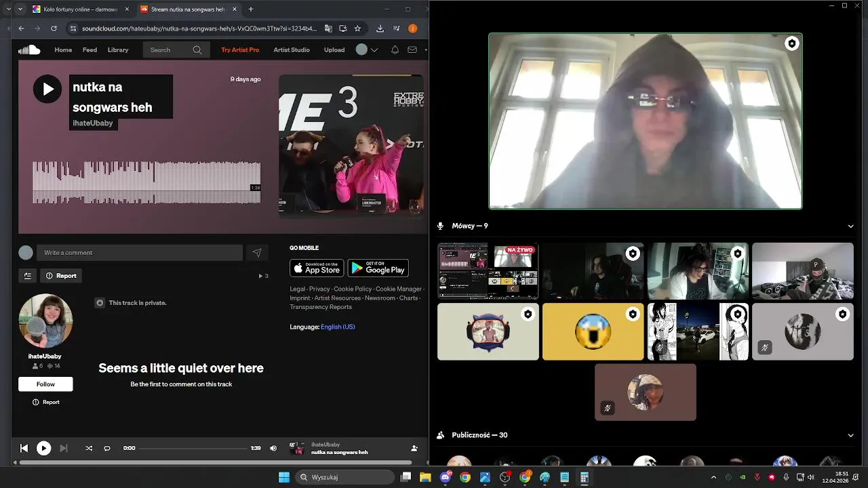The height and width of the screenshot is (488, 868).
Task: Click inside the track waveform
Action: [146, 183]
